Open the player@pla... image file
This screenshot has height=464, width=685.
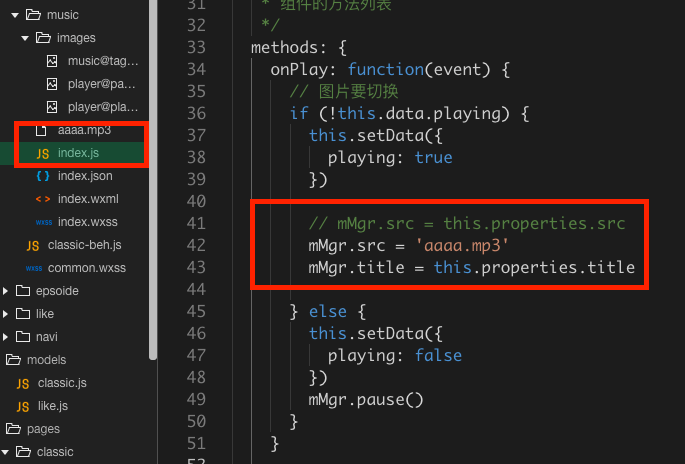coord(103,107)
